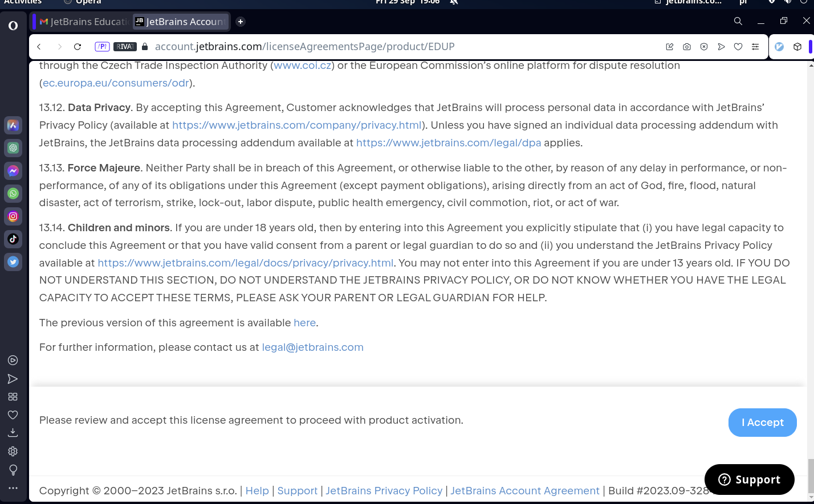
Task: Select the JetBrains Account tab
Action: [181, 22]
